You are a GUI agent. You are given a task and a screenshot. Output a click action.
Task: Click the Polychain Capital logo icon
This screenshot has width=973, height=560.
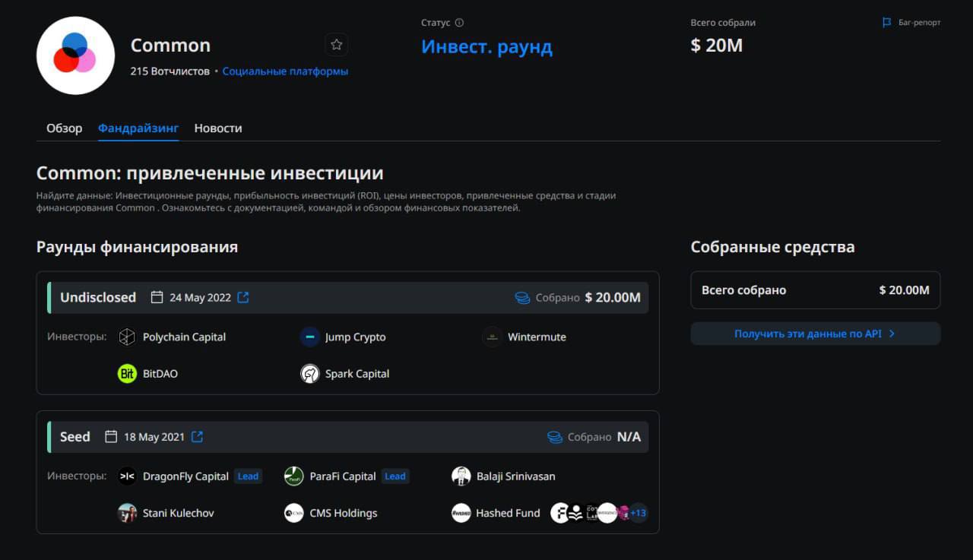tap(127, 337)
